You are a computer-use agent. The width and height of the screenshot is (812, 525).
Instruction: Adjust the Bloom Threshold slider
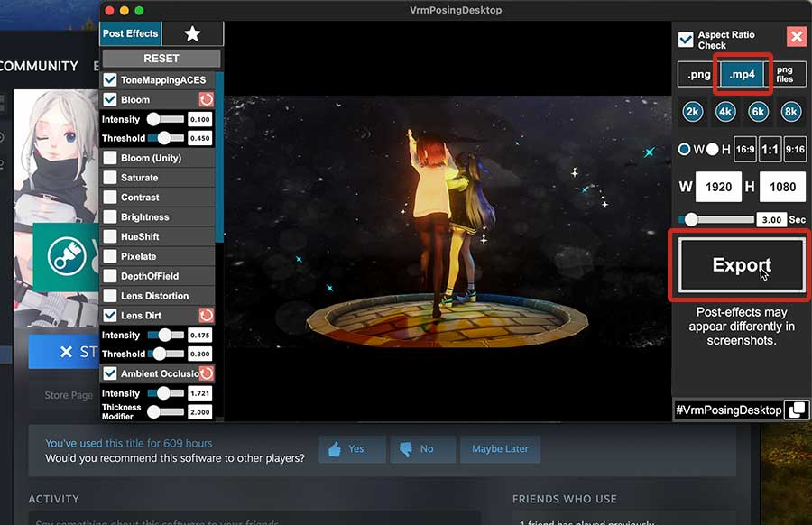pyautogui.click(x=165, y=138)
